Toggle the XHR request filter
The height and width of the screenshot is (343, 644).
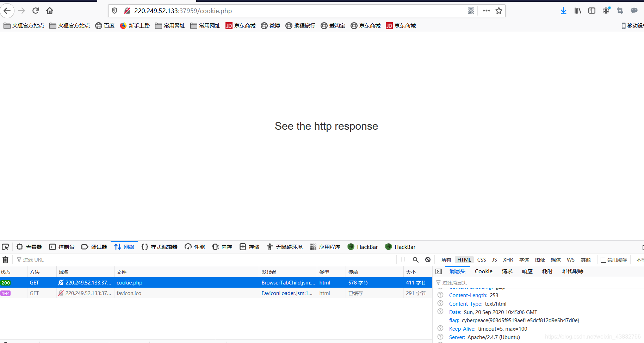pyautogui.click(x=508, y=260)
